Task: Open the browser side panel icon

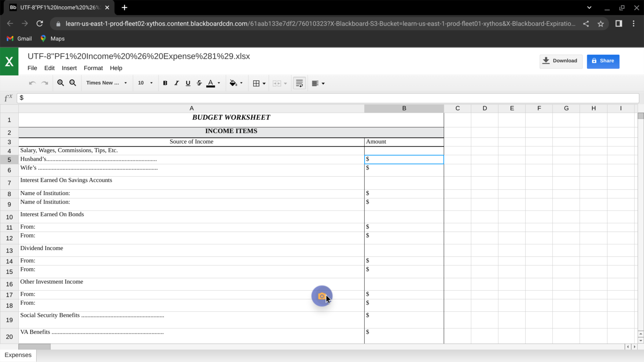Action: pyautogui.click(x=619, y=24)
